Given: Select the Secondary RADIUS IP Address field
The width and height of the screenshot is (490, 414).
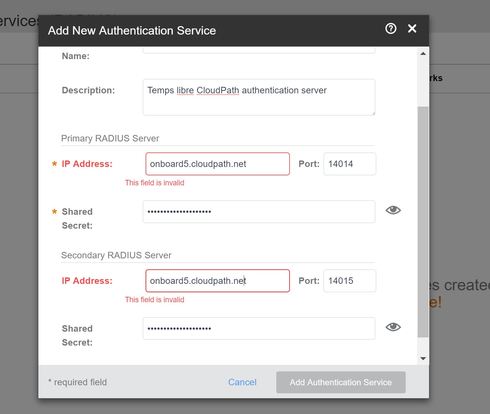Looking at the screenshot, I should click(217, 281).
